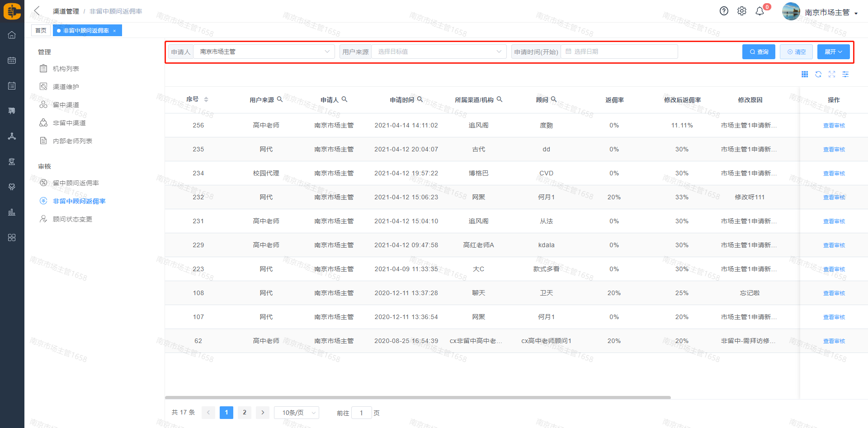Click the horizontal table scrollbar

click(x=417, y=398)
